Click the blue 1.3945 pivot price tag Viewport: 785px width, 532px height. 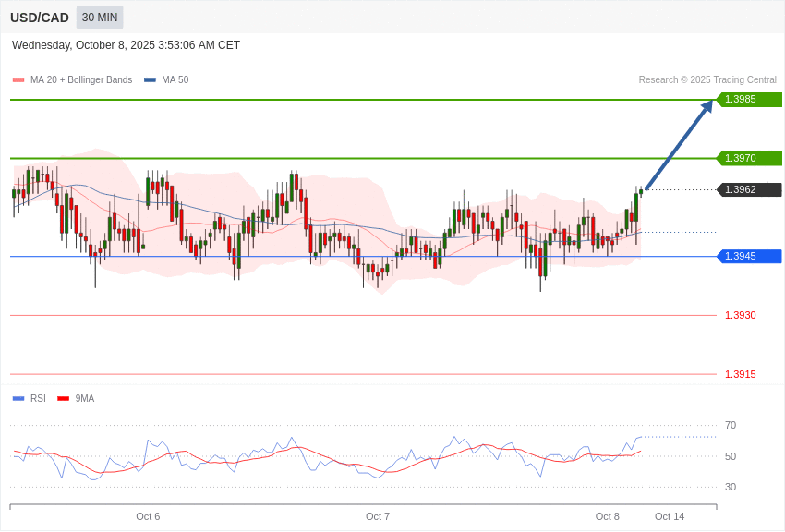point(749,257)
